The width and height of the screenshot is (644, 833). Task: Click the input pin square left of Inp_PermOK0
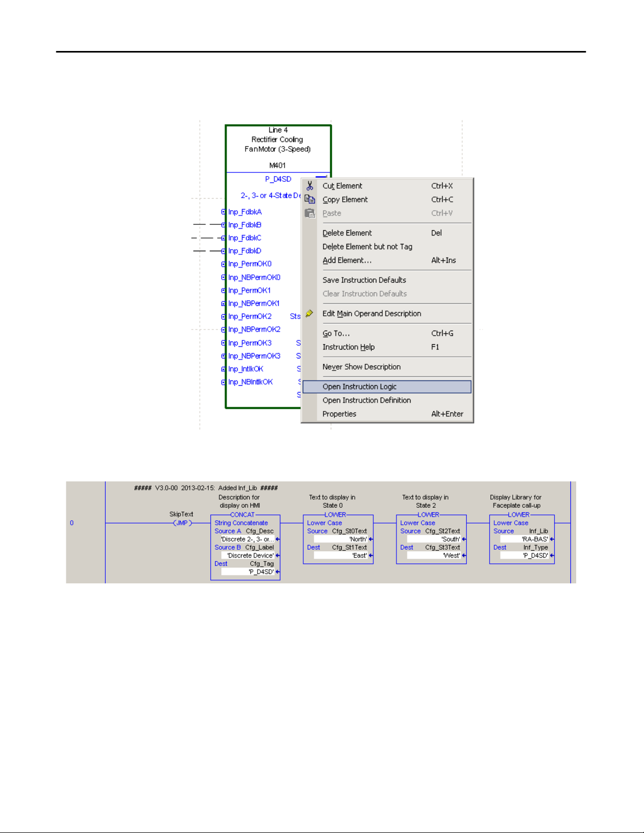click(x=223, y=264)
